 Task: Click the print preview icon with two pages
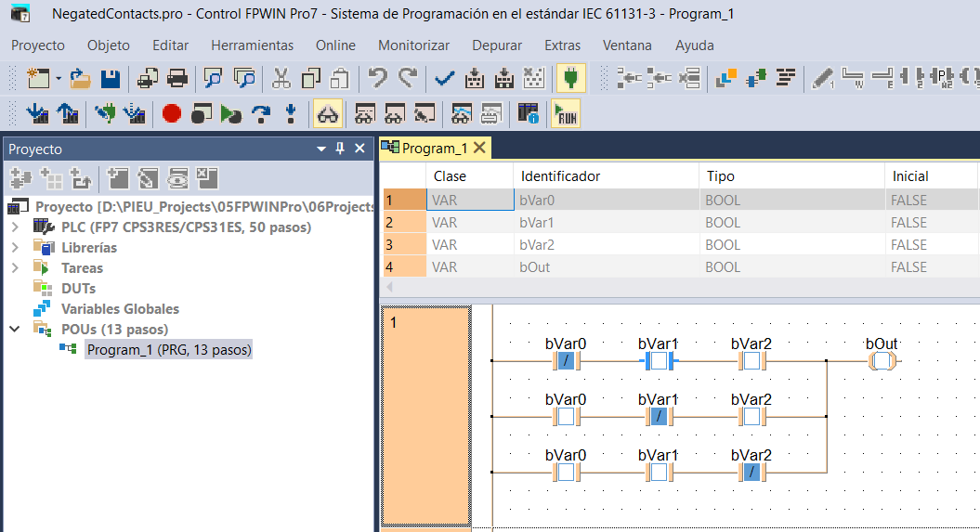coord(148,79)
